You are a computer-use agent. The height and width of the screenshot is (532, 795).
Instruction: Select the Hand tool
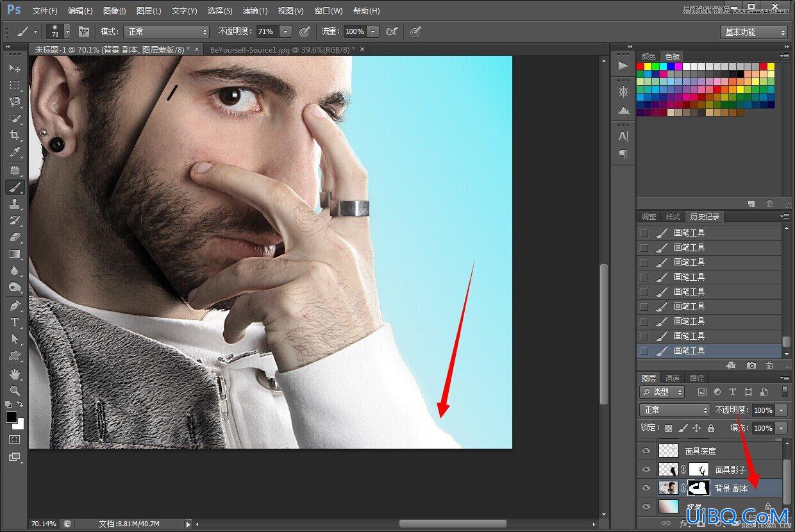click(15, 374)
